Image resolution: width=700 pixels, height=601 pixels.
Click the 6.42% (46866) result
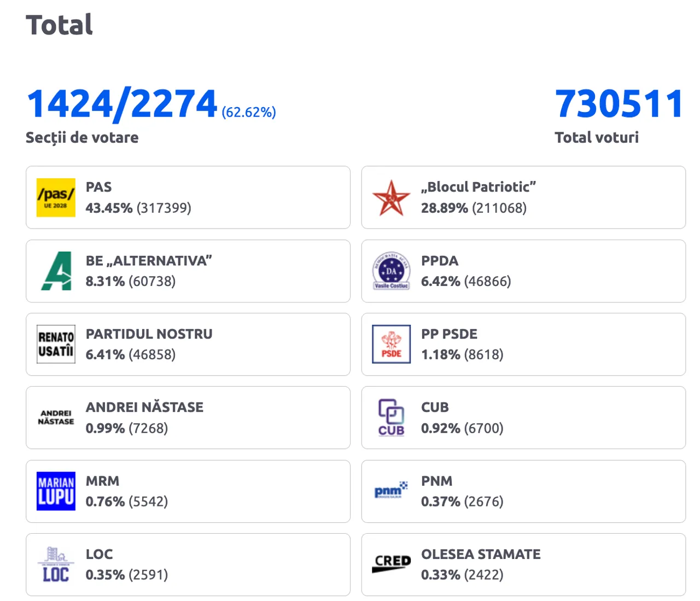coord(466,281)
